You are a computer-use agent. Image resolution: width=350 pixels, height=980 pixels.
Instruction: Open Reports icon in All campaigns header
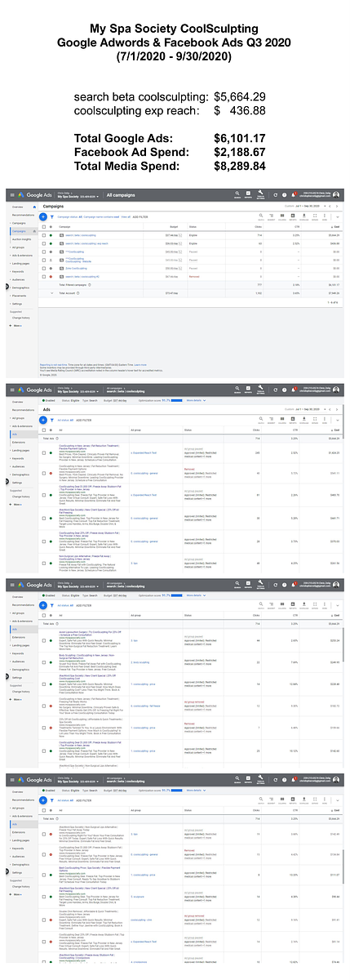point(248,194)
